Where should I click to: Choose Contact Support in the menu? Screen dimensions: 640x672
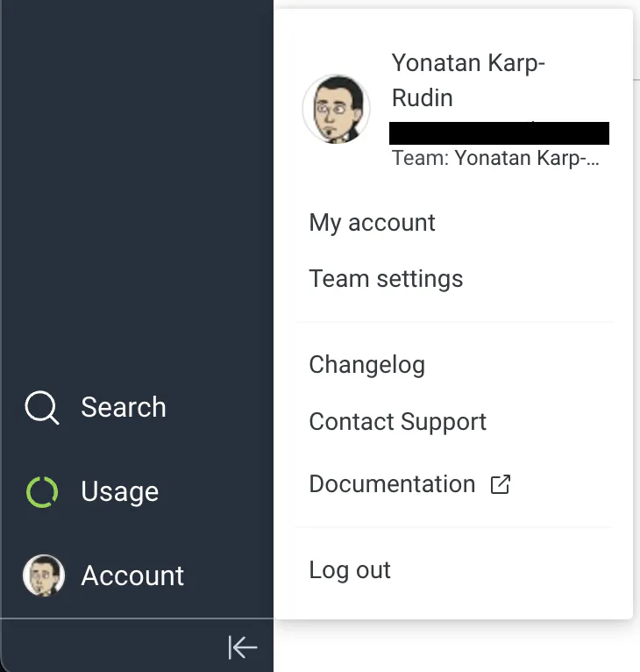[x=397, y=422]
